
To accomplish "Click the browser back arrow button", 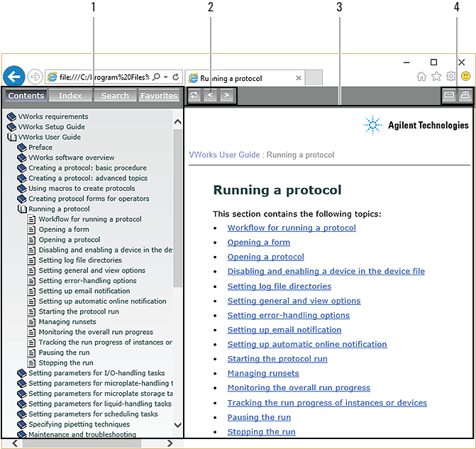I will [13, 77].
